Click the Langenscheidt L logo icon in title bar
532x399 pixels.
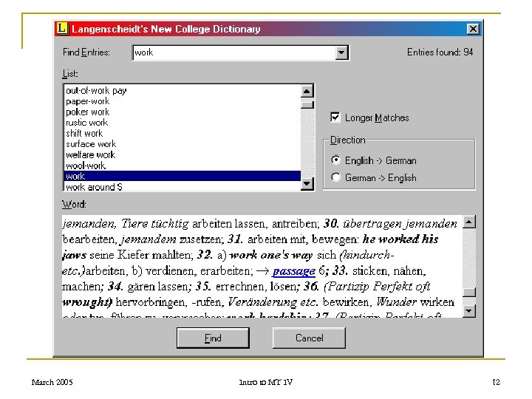pyautogui.click(x=62, y=29)
